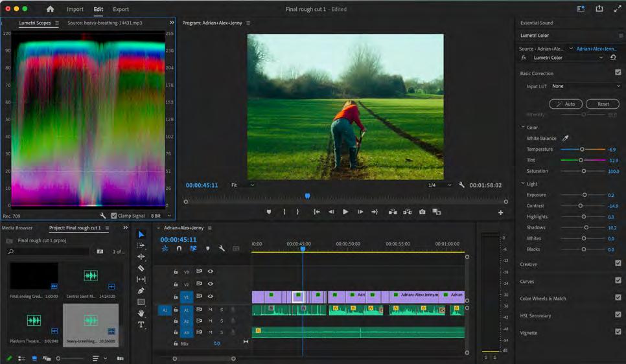Switch to Import tab
Image resolution: width=626 pixels, height=364 pixels.
point(75,9)
